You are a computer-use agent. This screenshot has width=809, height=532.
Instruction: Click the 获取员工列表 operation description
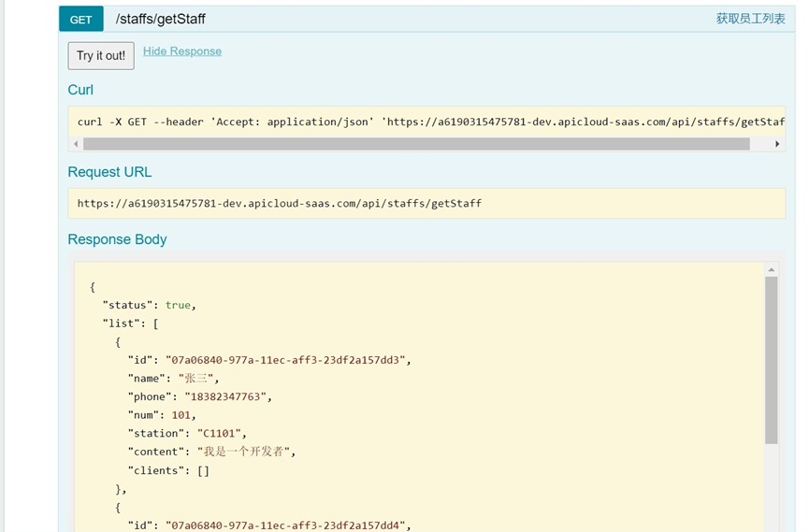(x=750, y=19)
